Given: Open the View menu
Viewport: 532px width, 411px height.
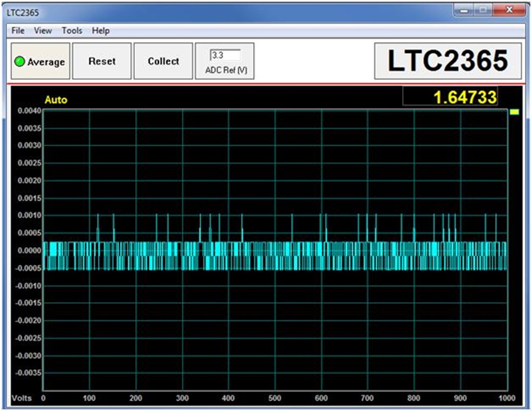Looking at the screenshot, I should coord(43,31).
